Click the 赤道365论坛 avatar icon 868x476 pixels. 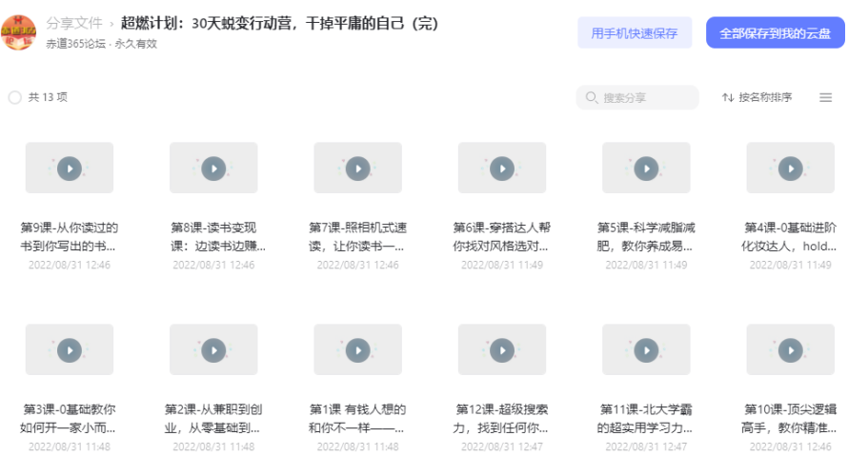[x=18, y=32]
